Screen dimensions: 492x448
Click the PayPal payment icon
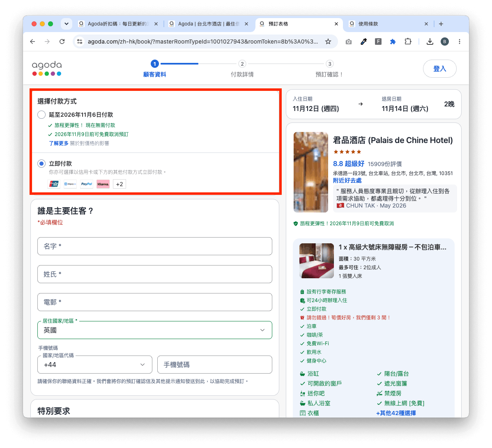coord(87,184)
